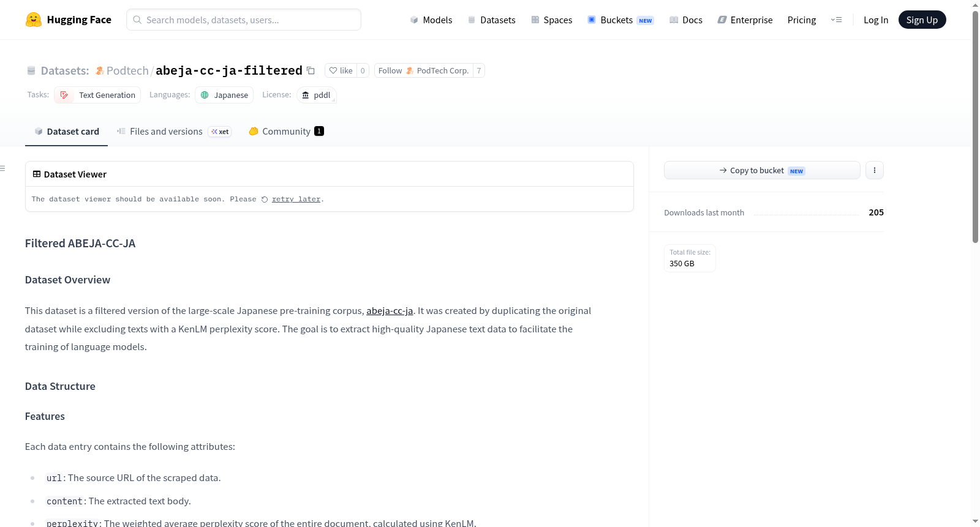
Task: Click the Filtered ABEJA-CC-JA heading
Action: [x=80, y=244]
